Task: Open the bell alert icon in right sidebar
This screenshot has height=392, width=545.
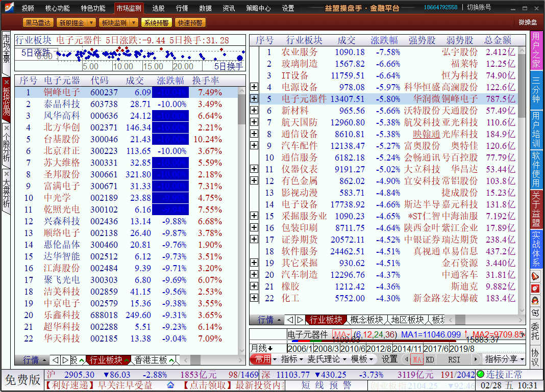Action: (x=535, y=277)
